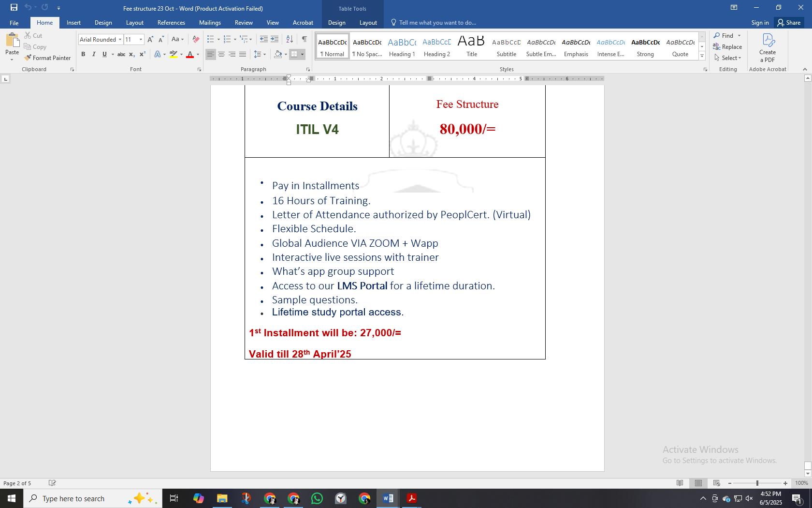Open the Windows notification center

pyautogui.click(x=797, y=498)
